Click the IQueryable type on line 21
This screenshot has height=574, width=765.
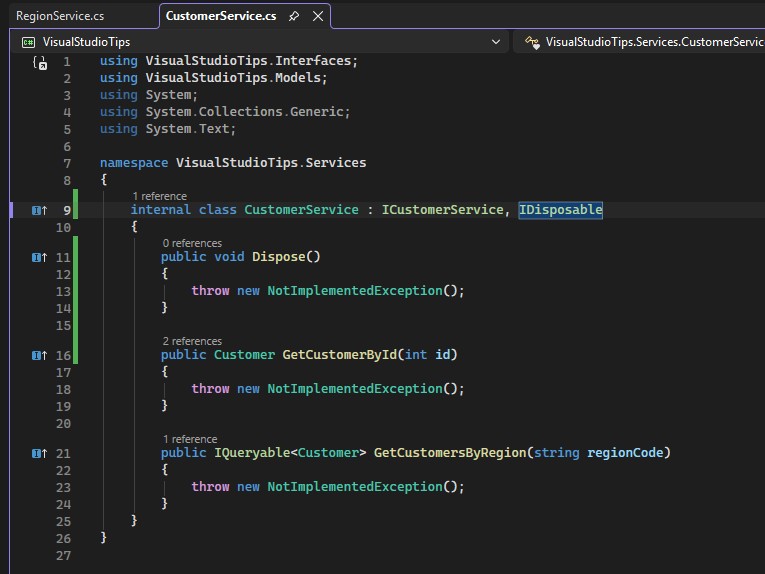[252, 453]
